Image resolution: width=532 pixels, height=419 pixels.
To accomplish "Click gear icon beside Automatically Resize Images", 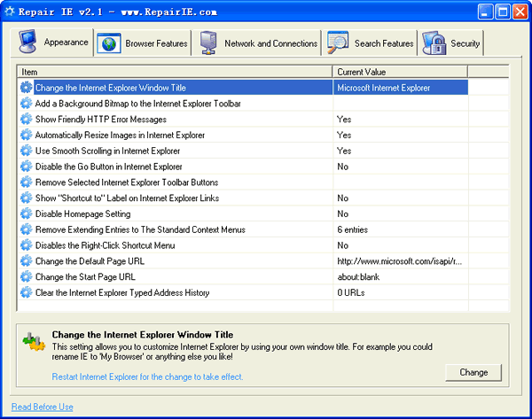I will click(26, 135).
